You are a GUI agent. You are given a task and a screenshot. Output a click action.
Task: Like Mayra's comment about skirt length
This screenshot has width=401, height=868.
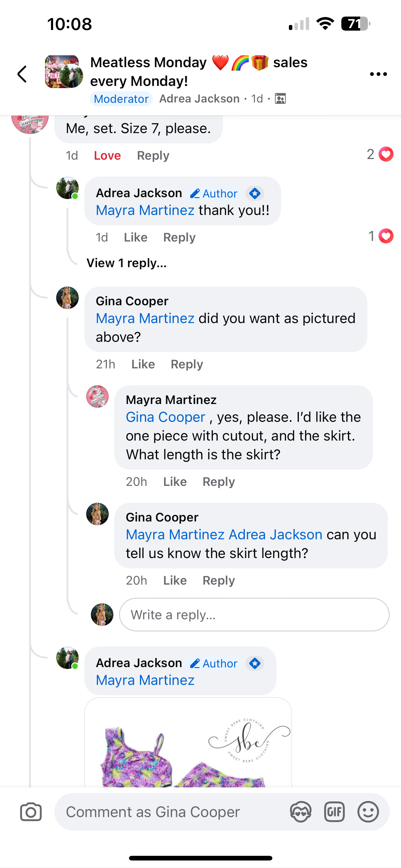(175, 481)
